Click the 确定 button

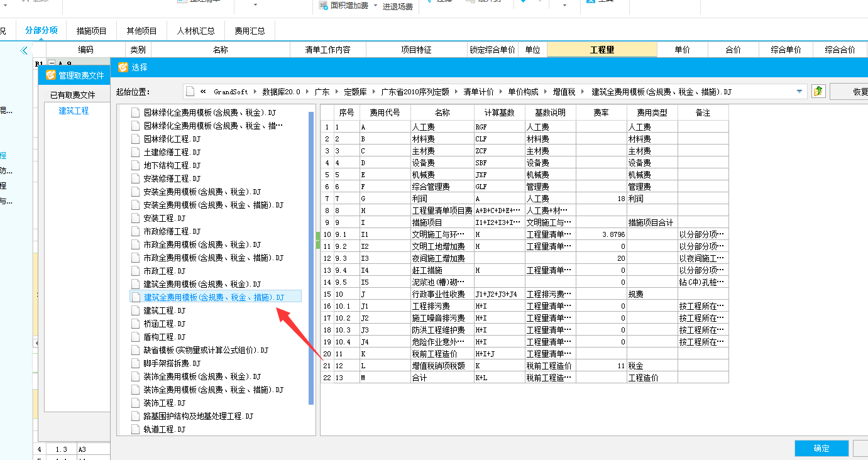821,448
